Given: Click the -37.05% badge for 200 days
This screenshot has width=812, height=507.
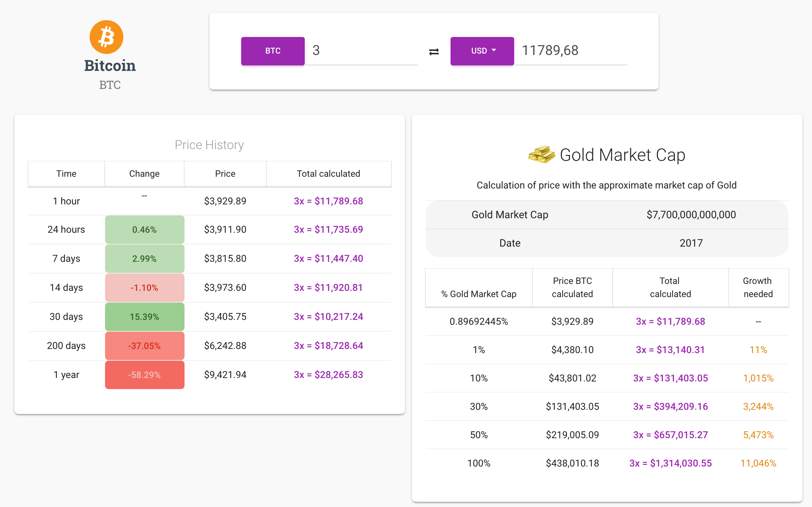Looking at the screenshot, I should click(x=144, y=345).
